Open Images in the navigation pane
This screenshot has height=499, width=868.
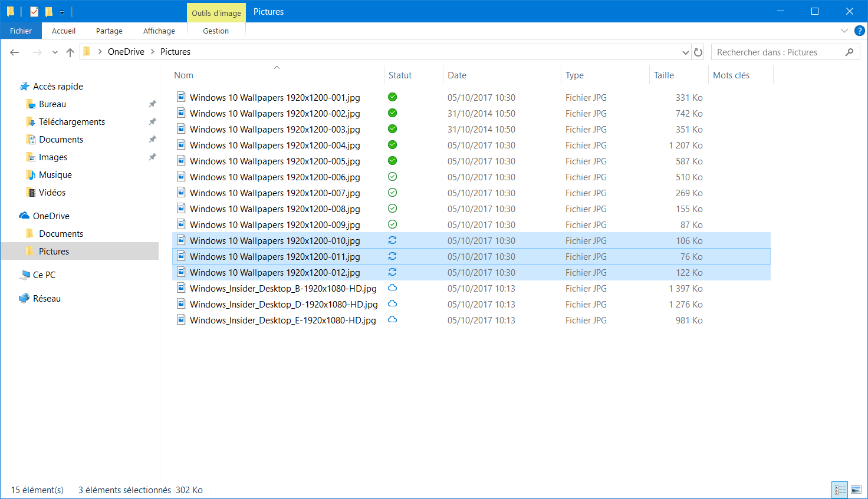tap(53, 157)
